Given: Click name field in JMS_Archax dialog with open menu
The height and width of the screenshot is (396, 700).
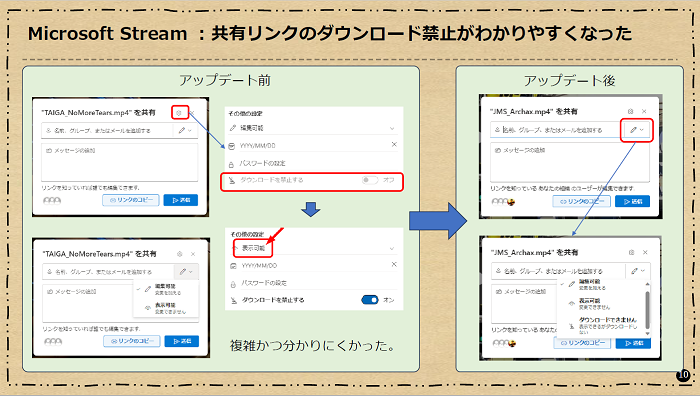Looking at the screenshot, I should point(558,271).
